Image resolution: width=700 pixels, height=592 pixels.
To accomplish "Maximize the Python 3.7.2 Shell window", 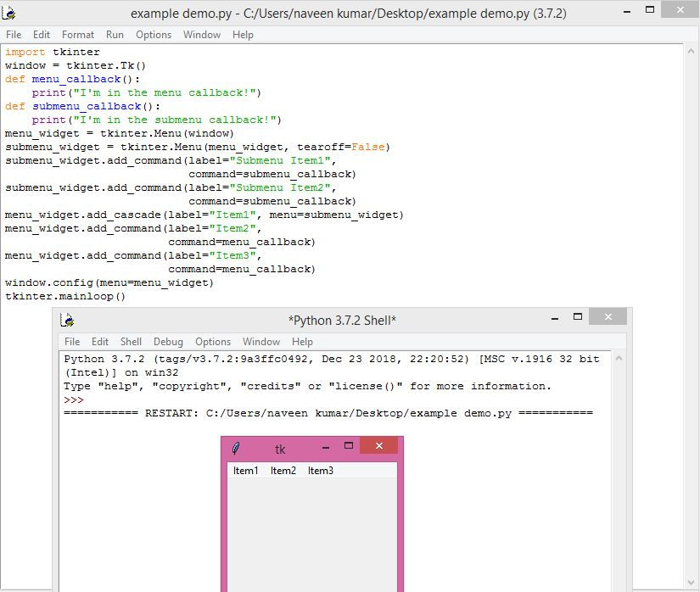I will [578, 316].
